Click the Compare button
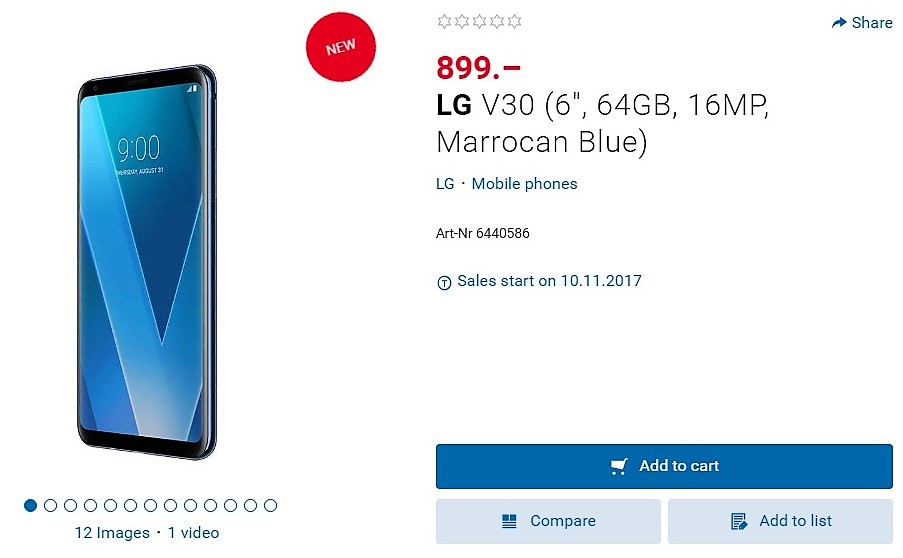Screen dimensions: 903x558 pyautogui.click(x=548, y=521)
